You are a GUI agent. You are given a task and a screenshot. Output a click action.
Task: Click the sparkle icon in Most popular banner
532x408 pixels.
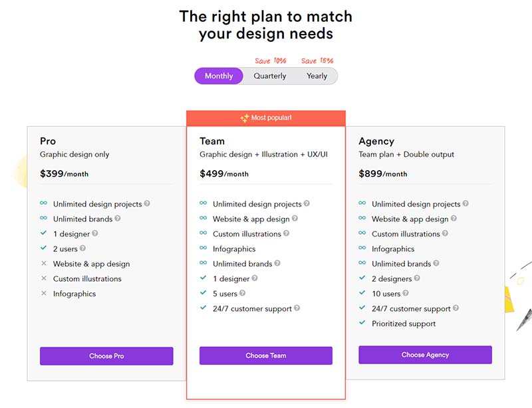(245, 118)
